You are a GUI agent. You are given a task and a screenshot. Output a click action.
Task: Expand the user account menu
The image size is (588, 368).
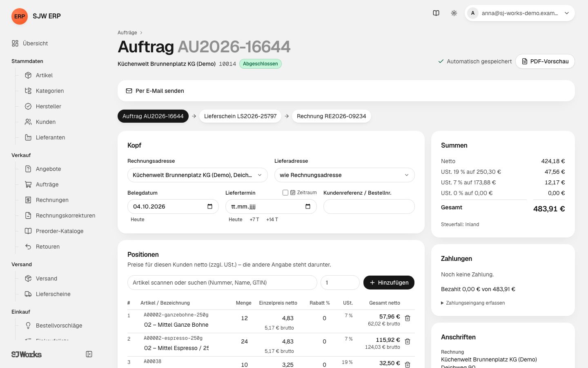[x=520, y=13]
